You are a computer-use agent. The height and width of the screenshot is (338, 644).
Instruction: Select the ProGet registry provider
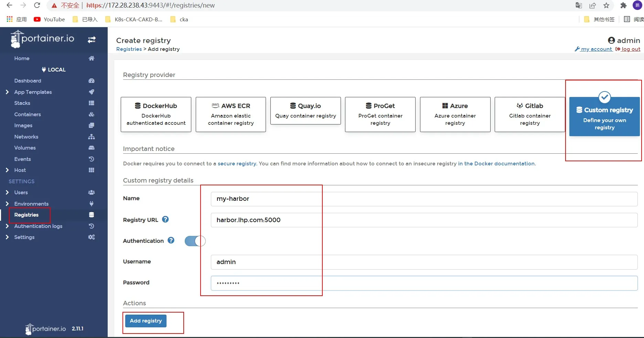(380, 115)
